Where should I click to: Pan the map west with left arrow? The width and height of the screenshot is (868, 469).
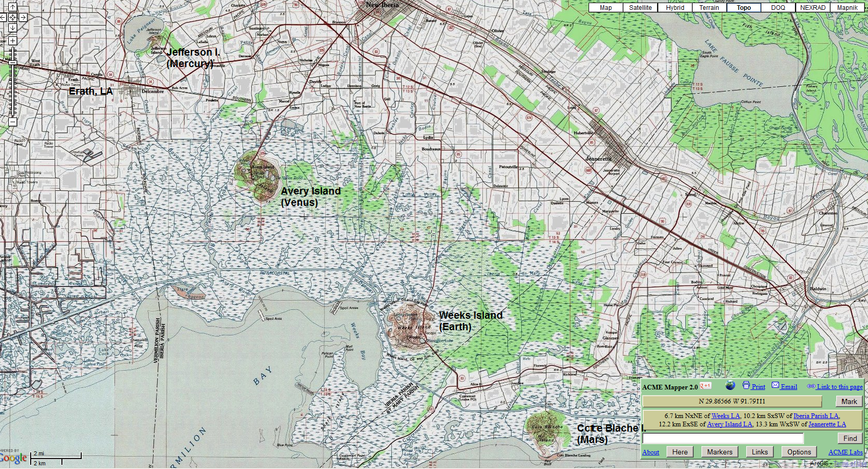pos(3,17)
